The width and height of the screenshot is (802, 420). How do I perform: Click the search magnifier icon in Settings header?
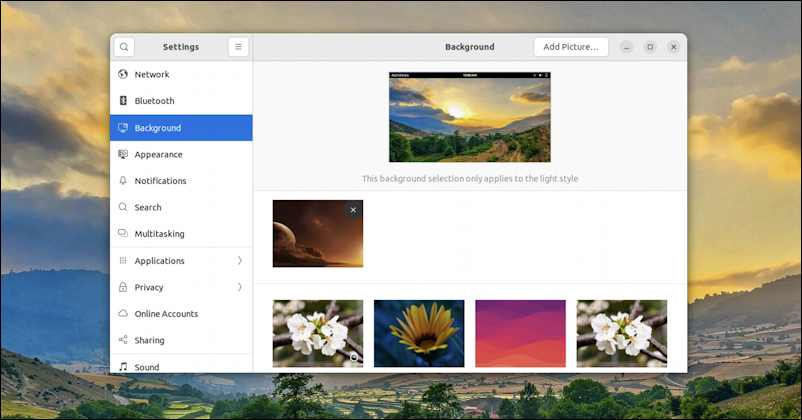coord(124,47)
